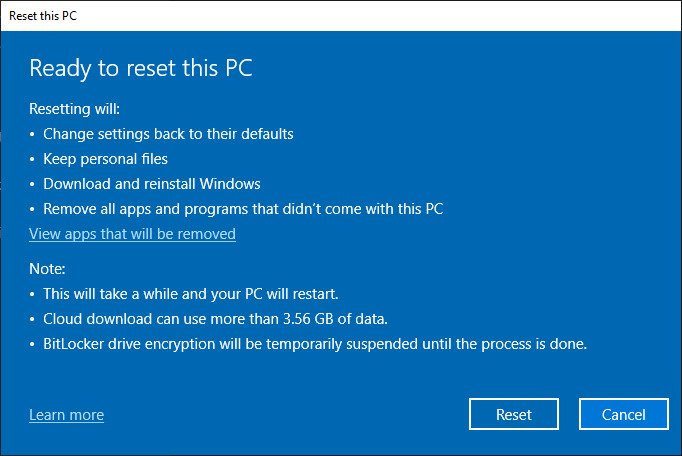Click the bullet before "Change settings back"
This screenshot has height=456, width=682.
pos(32,134)
